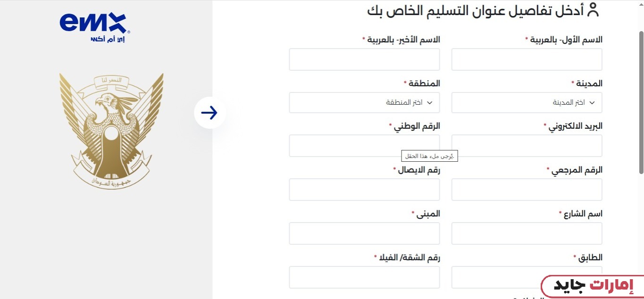
Task: Select the street name input field
Action: point(527,233)
